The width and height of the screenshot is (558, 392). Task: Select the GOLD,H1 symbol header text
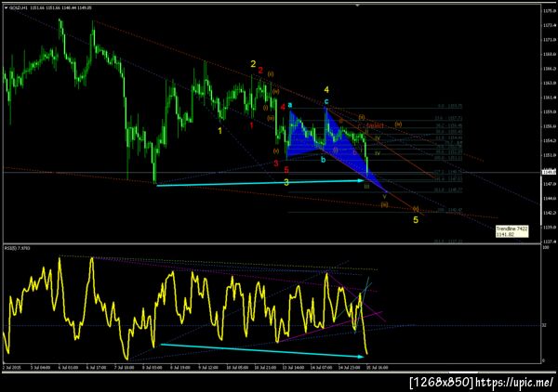click(x=19, y=7)
